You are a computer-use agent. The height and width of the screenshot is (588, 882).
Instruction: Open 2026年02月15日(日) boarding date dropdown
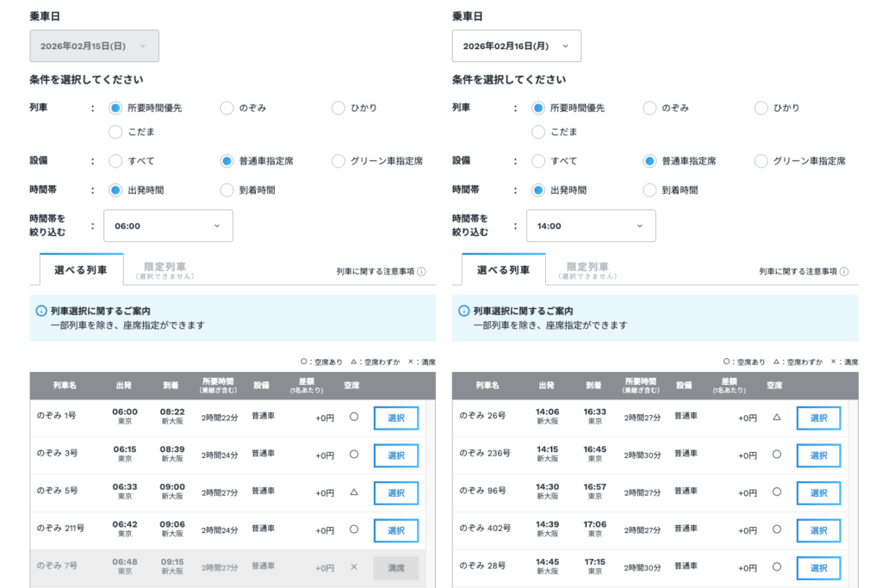[x=94, y=46]
